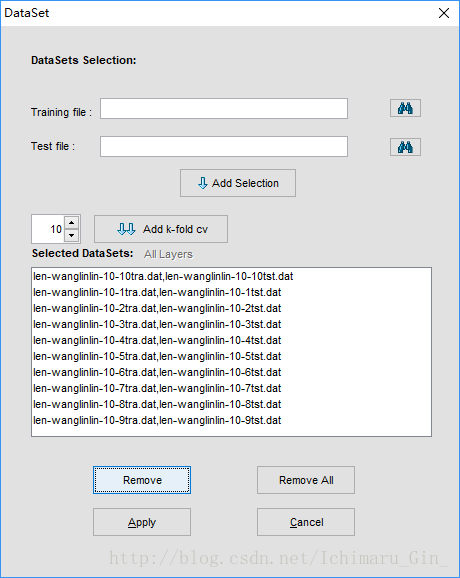Close the DataSet window
Image resolution: width=460 pixels, height=578 pixels.
[444, 13]
